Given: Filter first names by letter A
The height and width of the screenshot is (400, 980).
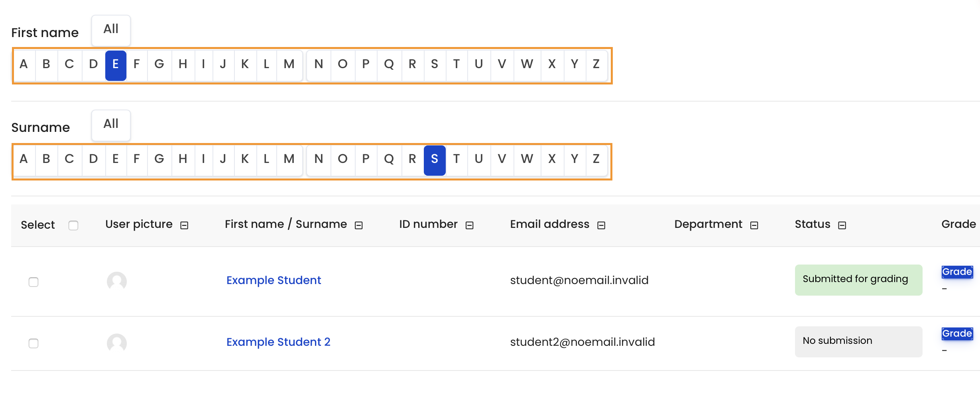Looking at the screenshot, I should pos(24,65).
